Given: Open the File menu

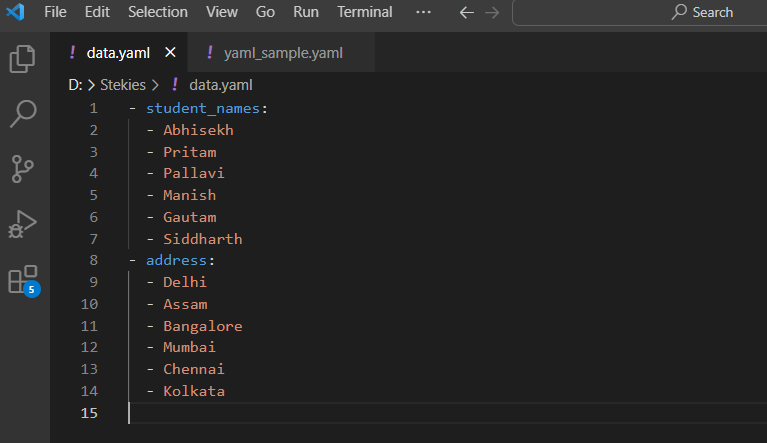Looking at the screenshot, I should pos(56,12).
